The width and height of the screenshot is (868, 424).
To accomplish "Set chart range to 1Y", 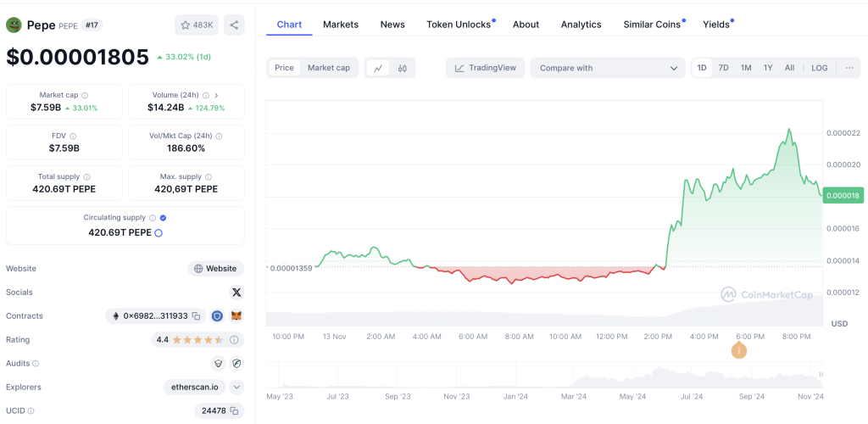I will (x=768, y=68).
